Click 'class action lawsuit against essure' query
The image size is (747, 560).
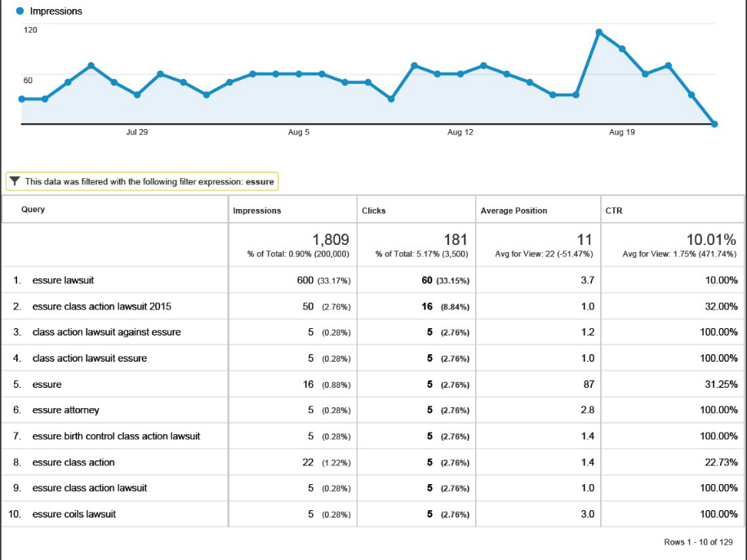pyautogui.click(x=106, y=332)
